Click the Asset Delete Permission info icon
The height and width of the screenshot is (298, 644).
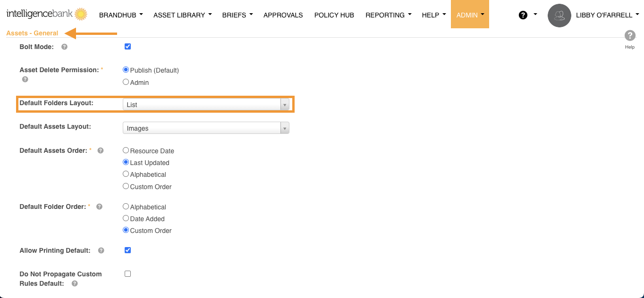tap(25, 79)
